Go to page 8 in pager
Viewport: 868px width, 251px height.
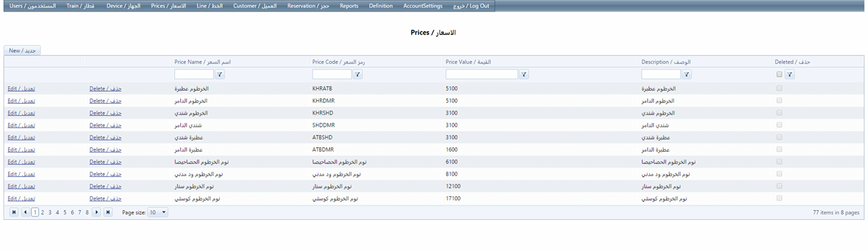point(87,212)
